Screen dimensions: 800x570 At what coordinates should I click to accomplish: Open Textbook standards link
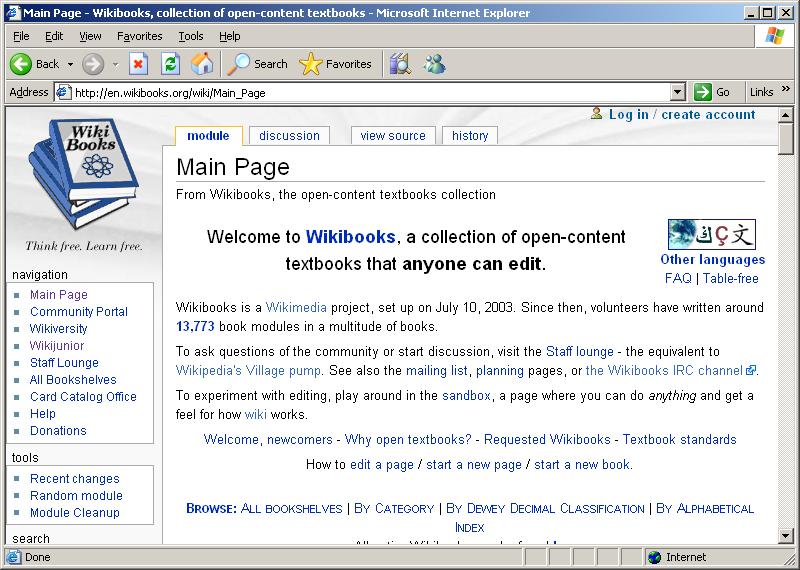coord(680,440)
